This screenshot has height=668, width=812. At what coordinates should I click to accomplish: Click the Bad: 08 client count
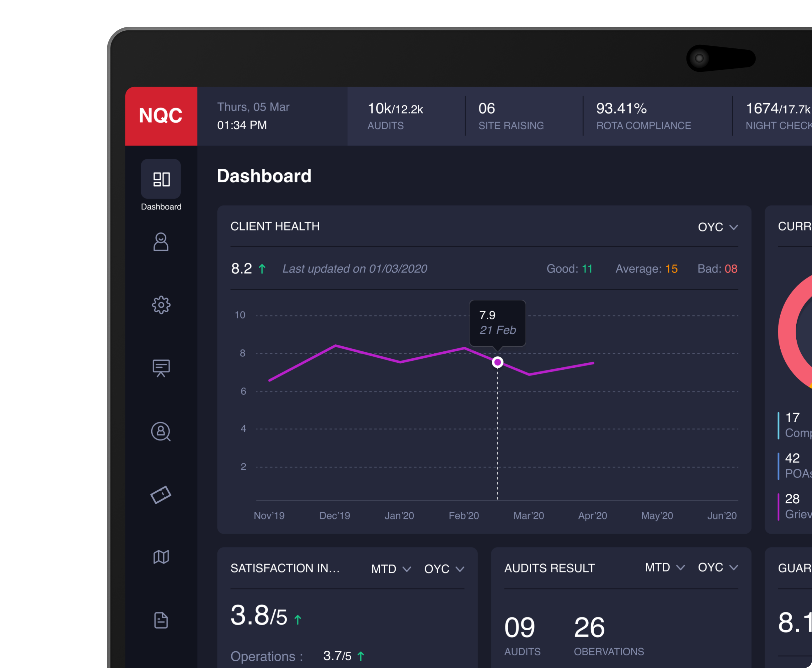(718, 269)
